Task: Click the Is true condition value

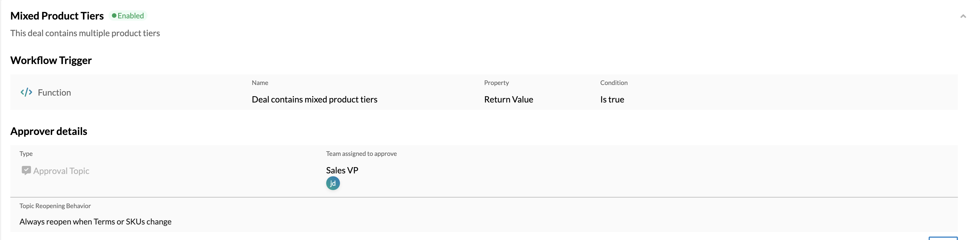Action: [x=612, y=99]
